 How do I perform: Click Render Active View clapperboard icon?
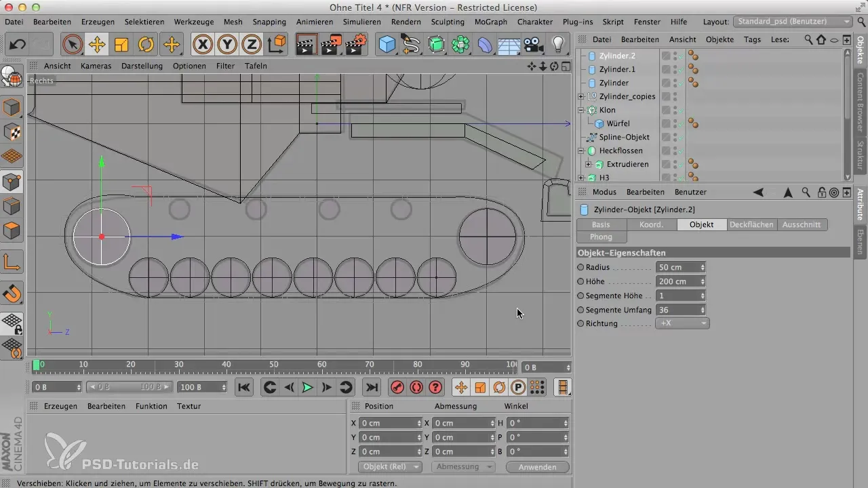coord(307,45)
